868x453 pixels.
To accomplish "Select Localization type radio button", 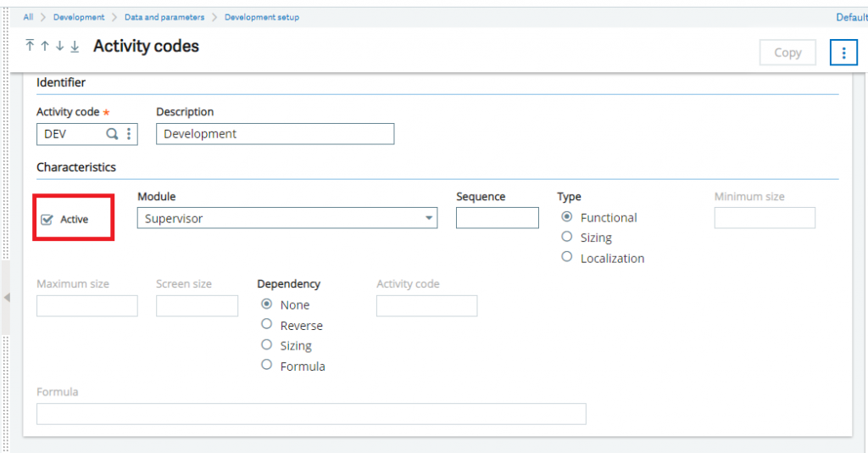I will pos(566,257).
